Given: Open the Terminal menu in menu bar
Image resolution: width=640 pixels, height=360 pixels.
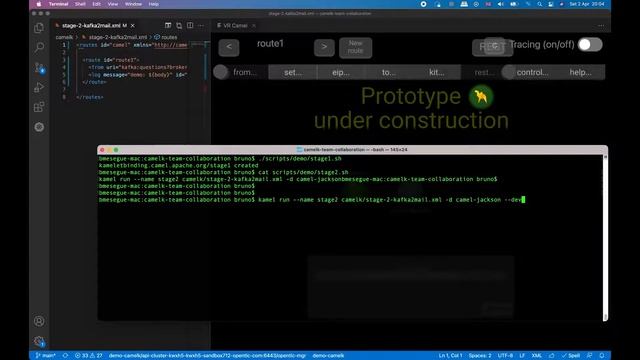Looking at the screenshot, I should 58,4.
